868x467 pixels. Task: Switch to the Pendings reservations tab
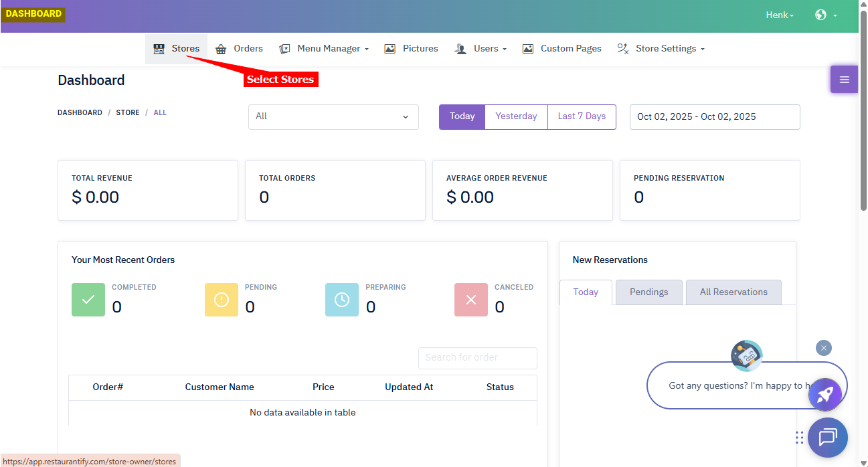[x=648, y=292]
